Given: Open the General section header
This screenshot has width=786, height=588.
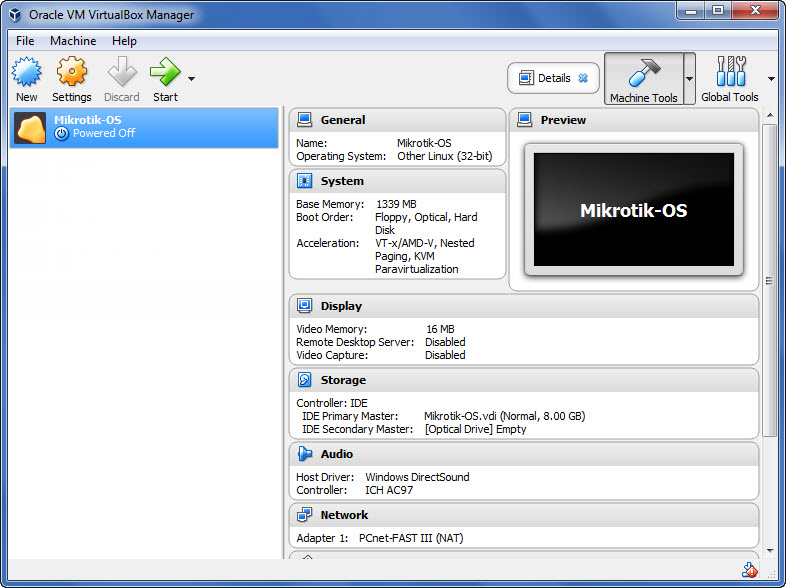Looking at the screenshot, I should coord(398,120).
